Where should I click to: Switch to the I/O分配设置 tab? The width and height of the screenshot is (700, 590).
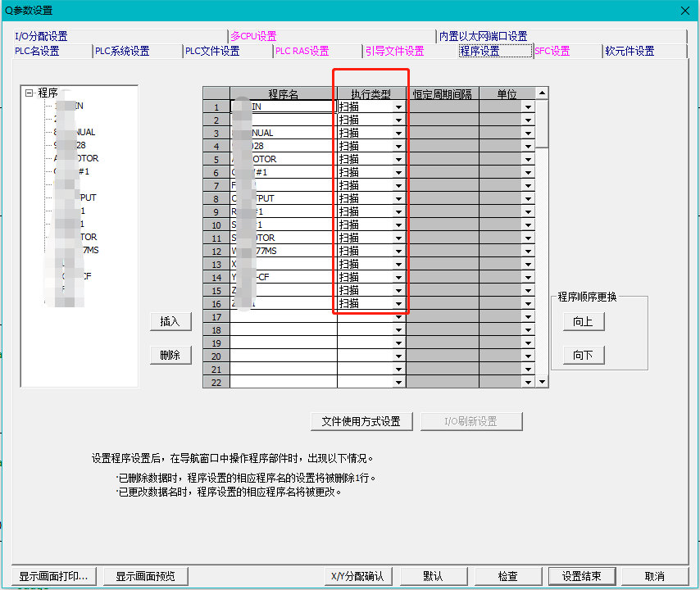(41, 36)
